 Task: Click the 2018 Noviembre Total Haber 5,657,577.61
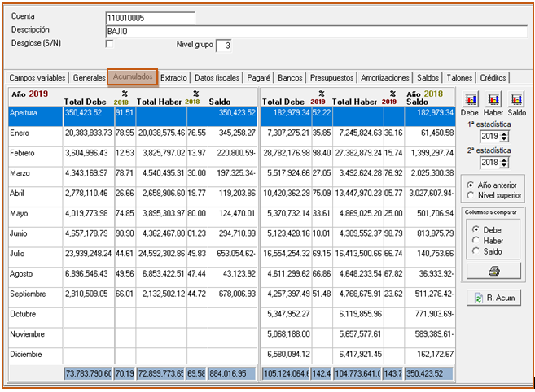pyautogui.click(x=360, y=334)
